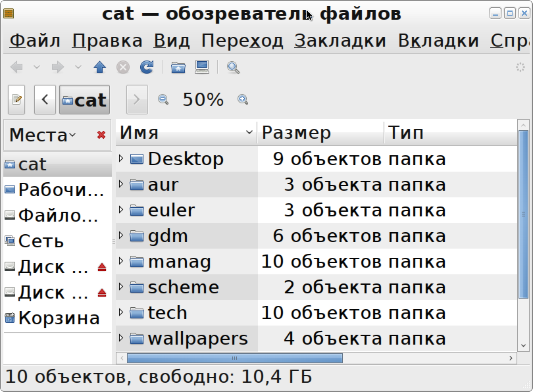Go up to the parent folder
Viewport: 533px width, 392px height.
pyautogui.click(x=99, y=67)
